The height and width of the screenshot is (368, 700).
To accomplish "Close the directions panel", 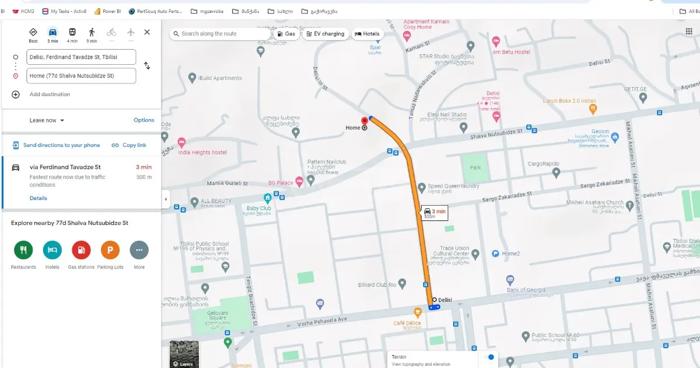I will coord(147,32).
